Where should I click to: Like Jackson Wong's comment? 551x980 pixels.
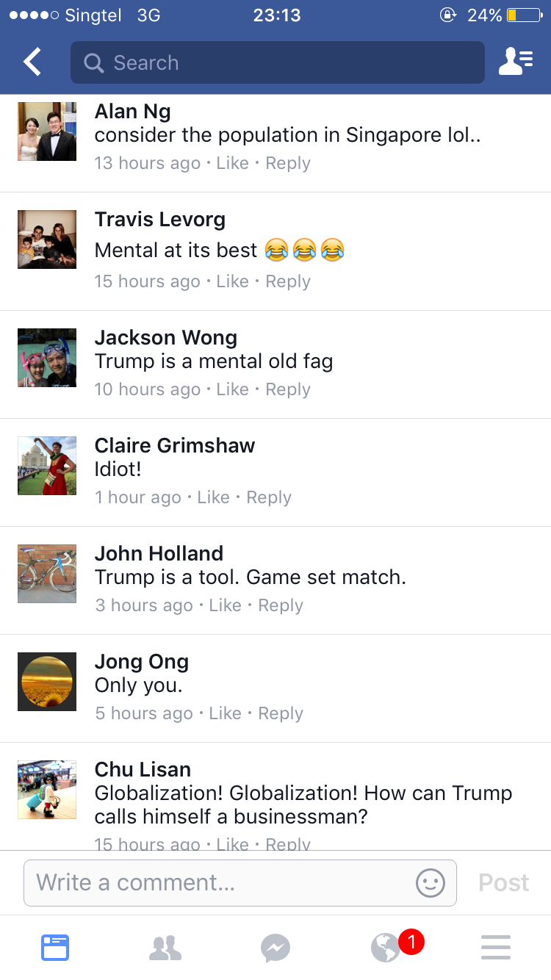[x=233, y=389]
